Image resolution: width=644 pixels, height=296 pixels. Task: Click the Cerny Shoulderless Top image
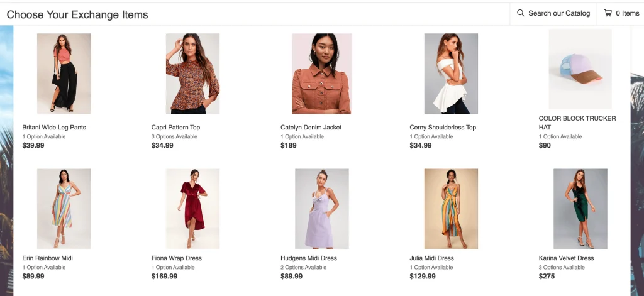451,74
